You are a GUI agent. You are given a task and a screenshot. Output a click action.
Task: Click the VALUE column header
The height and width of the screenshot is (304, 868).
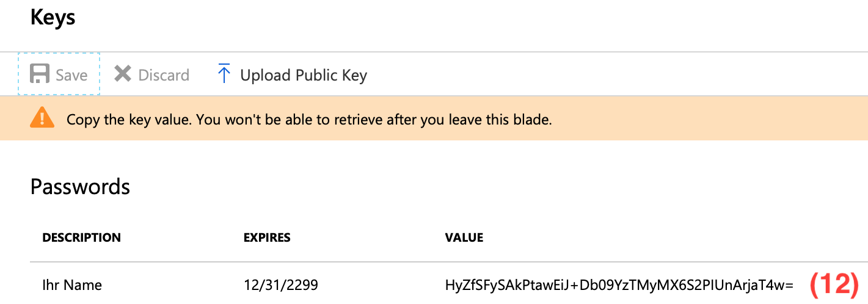click(464, 237)
